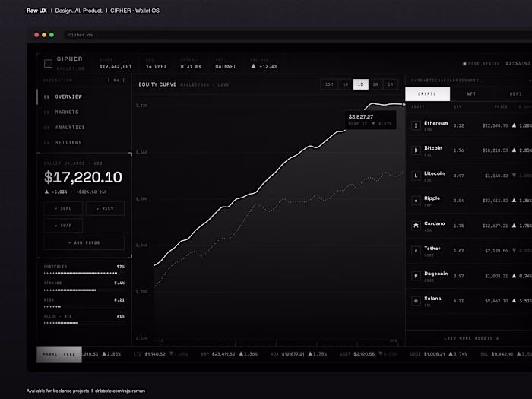Image resolution: width=532 pixels, height=399 pixels.
Task: Click the navigation count [ 04 ]
Action: point(116,81)
